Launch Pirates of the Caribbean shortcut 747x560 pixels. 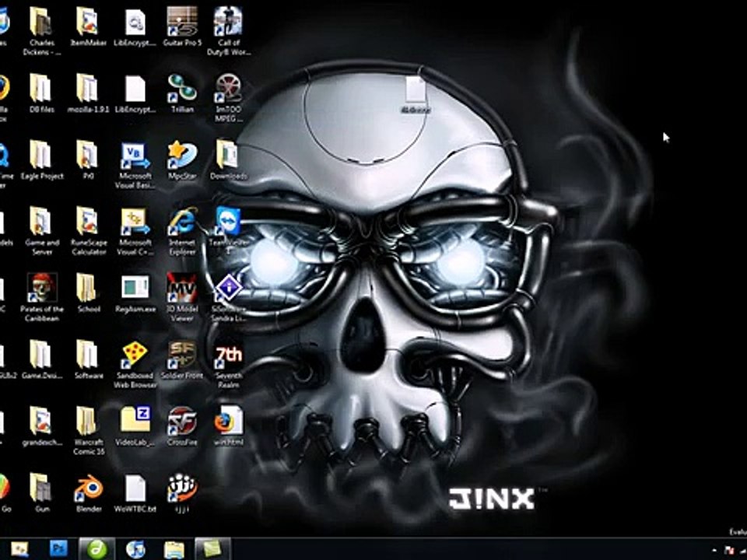click(x=41, y=296)
